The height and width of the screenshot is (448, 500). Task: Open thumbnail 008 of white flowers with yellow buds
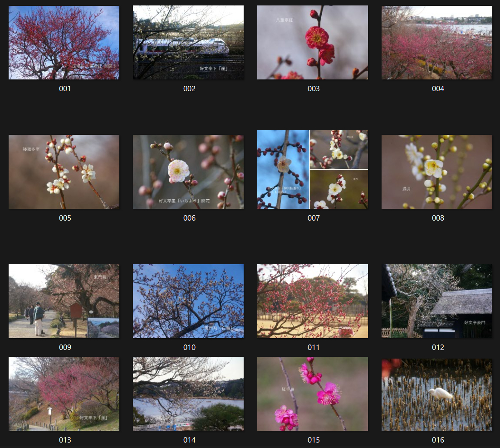tap(437, 172)
